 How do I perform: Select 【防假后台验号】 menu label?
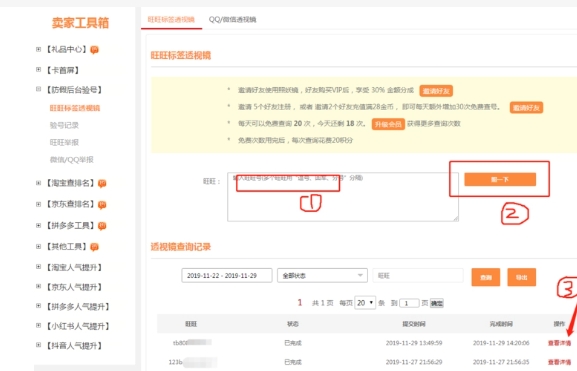point(74,89)
